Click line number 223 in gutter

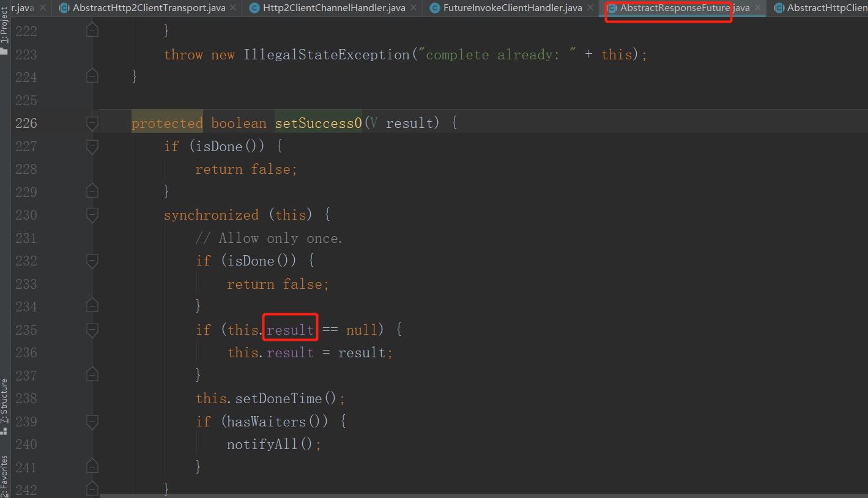coord(26,54)
